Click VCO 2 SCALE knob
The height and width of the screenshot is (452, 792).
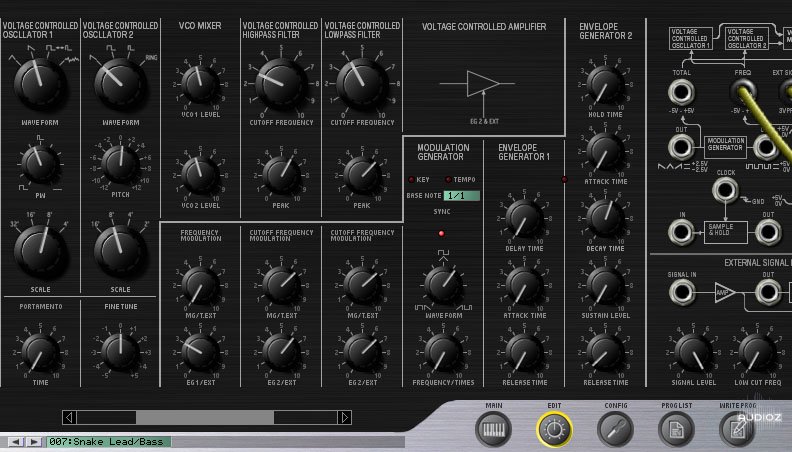120,251
